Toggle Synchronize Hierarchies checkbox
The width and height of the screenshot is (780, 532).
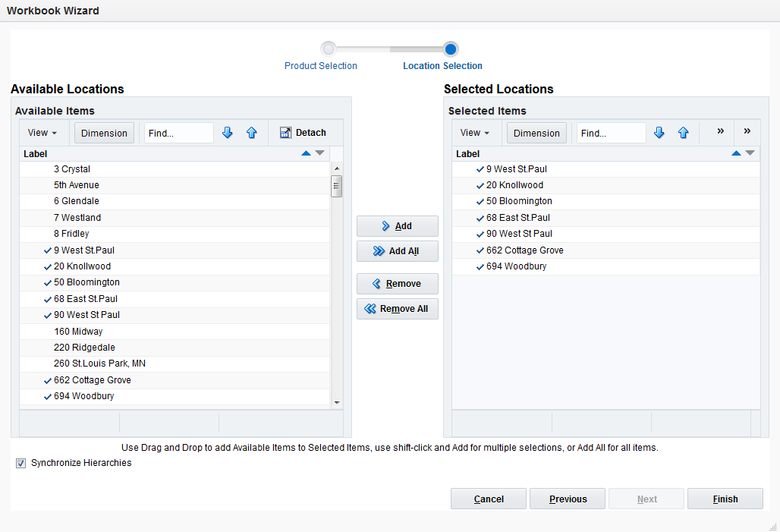[x=21, y=464]
